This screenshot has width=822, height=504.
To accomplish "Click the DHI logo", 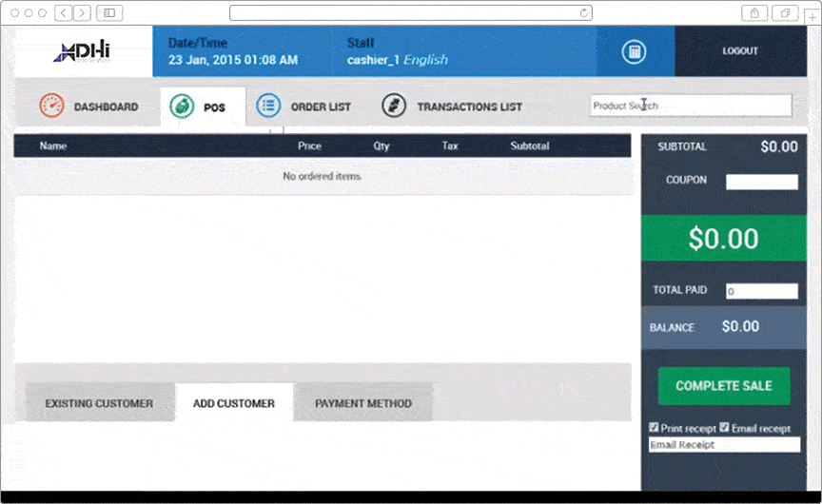I will [x=81, y=52].
